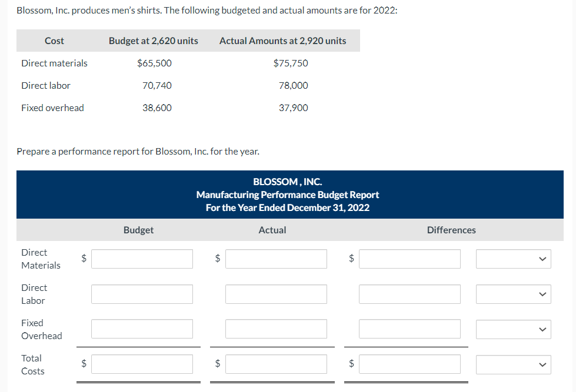Select the Total Costs Differences input
The width and height of the screenshot is (576, 392).
pyautogui.click(x=409, y=364)
